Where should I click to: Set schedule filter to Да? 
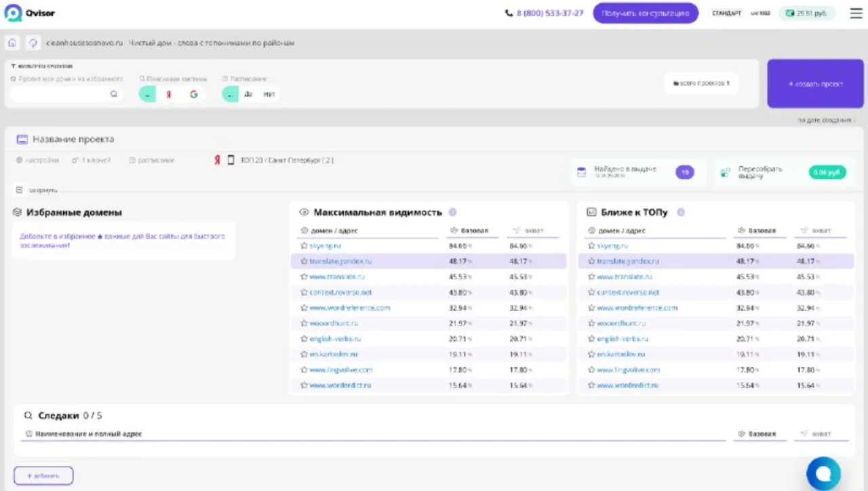coord(248,94)
